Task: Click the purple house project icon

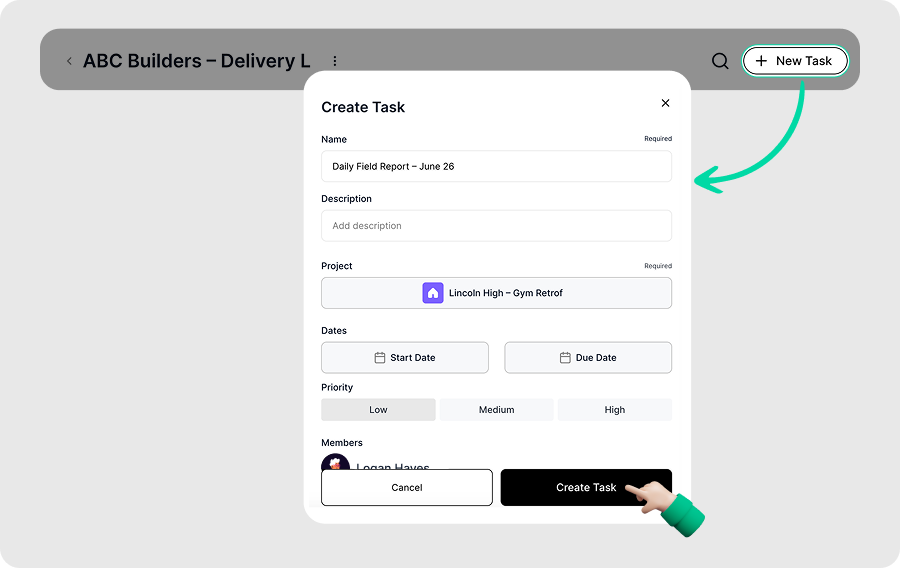Action: click(433, 293)
